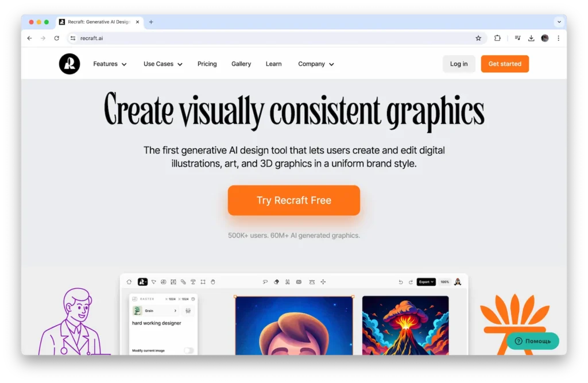Select the lasso tool in editor toolbar
The image size is (588, 383).
[265, 282]
